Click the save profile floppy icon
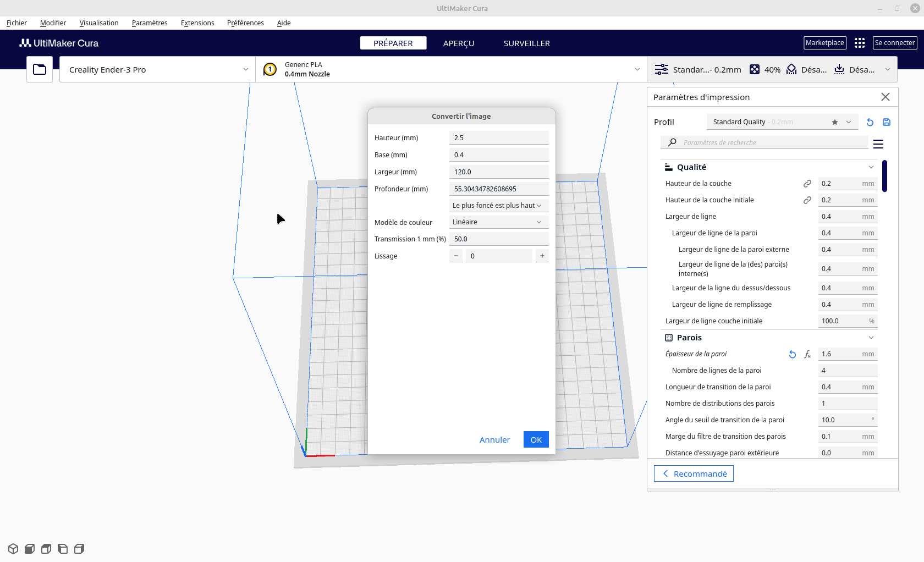 click(x=887, y=122)
